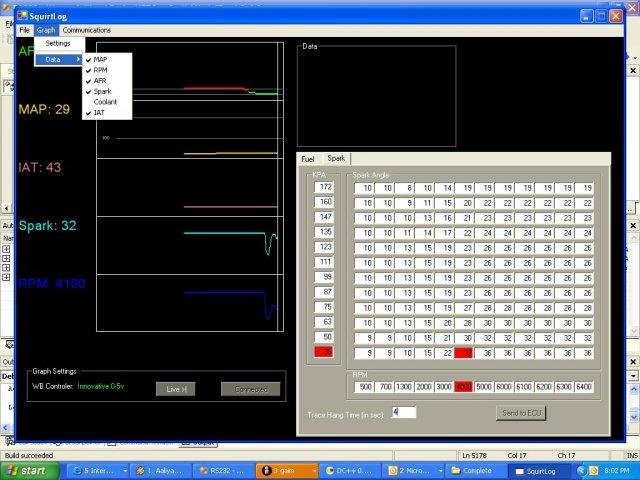
Task: Select the 6400 RPM cell
Action: point(584,387)
